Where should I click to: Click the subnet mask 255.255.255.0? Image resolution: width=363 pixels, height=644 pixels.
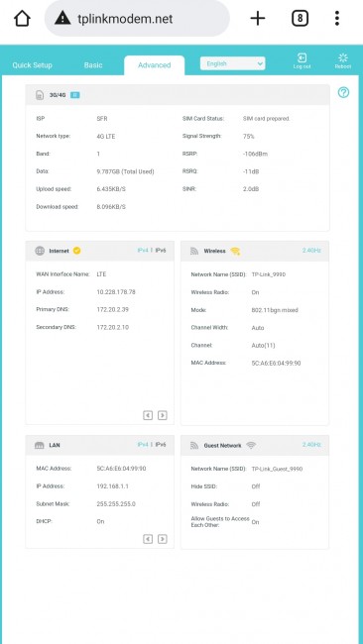tap(116, 504)
